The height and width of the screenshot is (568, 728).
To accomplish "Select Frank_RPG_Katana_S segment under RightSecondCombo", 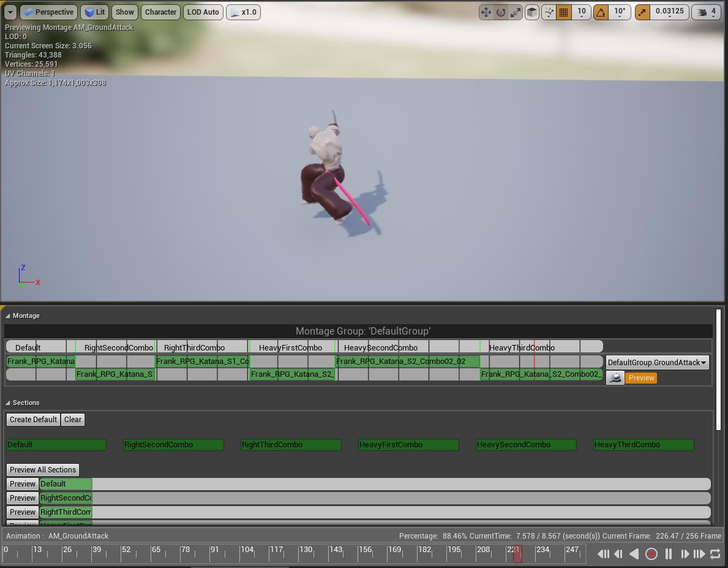I will (x=114, y=374).
